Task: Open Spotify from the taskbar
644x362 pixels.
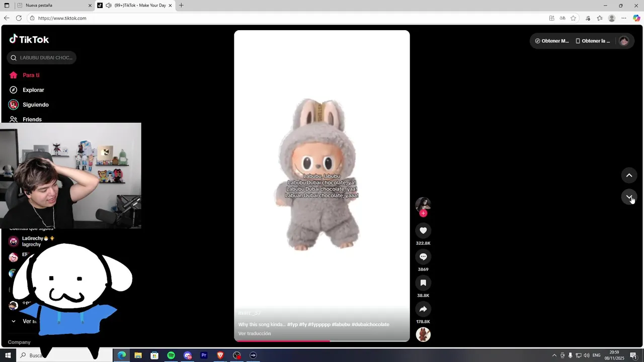Action: point(171,355)
